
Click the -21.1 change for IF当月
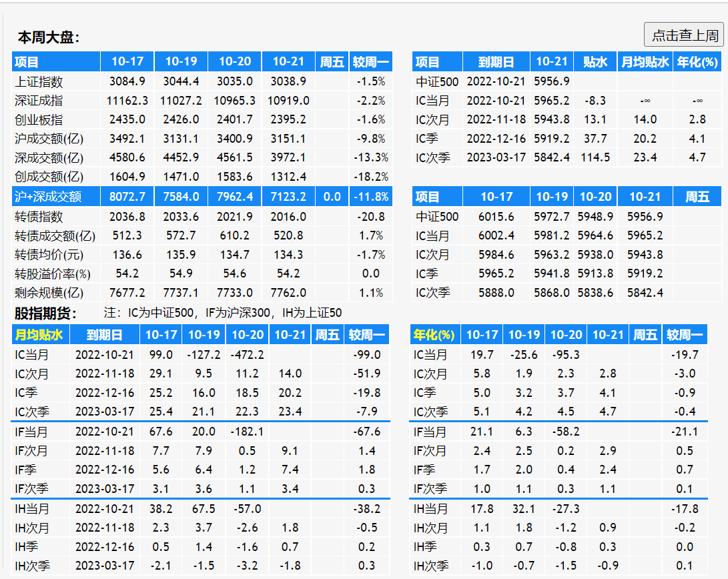click(x=685, y=432)
